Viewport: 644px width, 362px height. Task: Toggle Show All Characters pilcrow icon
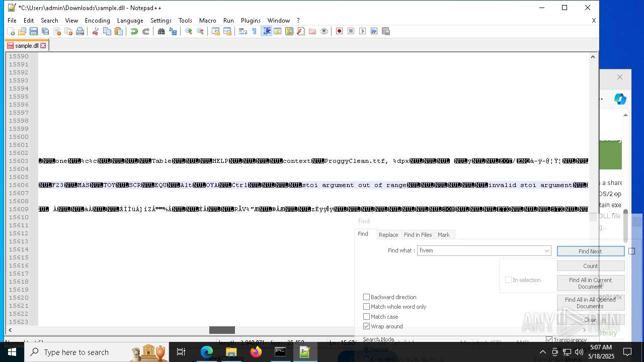coord(254,31)
